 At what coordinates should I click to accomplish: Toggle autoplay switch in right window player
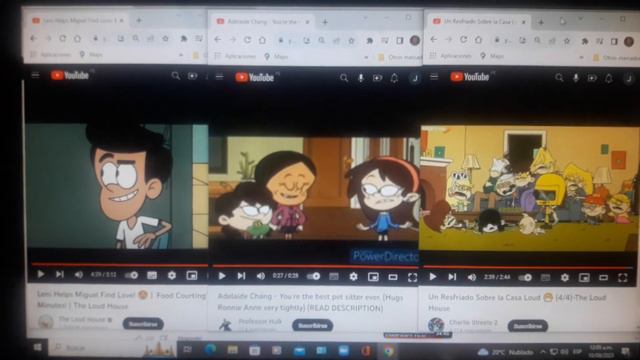pos(525,278)
